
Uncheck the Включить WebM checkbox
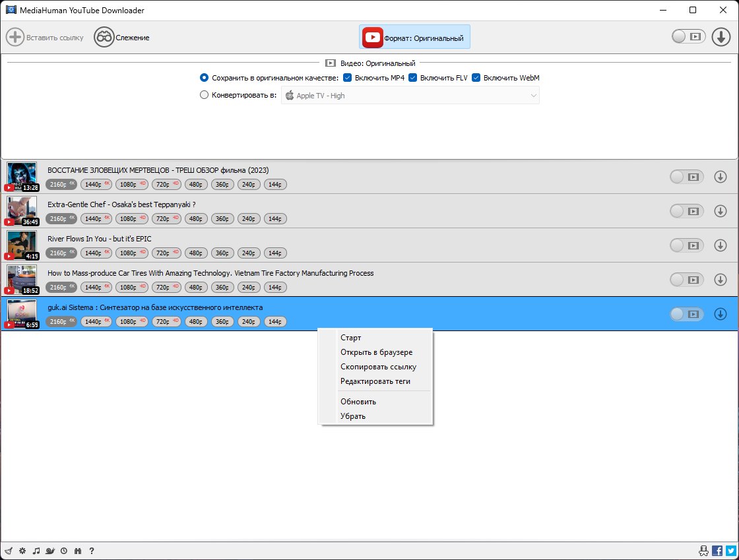[x=476, y=78]
